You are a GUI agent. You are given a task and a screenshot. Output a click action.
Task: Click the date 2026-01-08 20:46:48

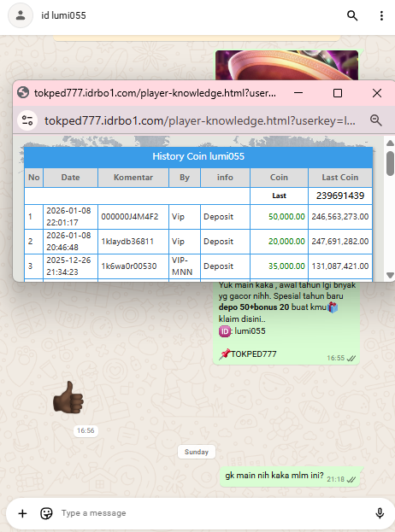click(x=68, y=241)
